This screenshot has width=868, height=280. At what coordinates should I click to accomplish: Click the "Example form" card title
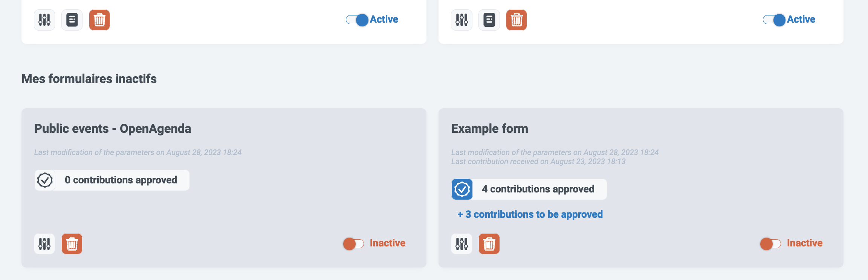[489, 129]
